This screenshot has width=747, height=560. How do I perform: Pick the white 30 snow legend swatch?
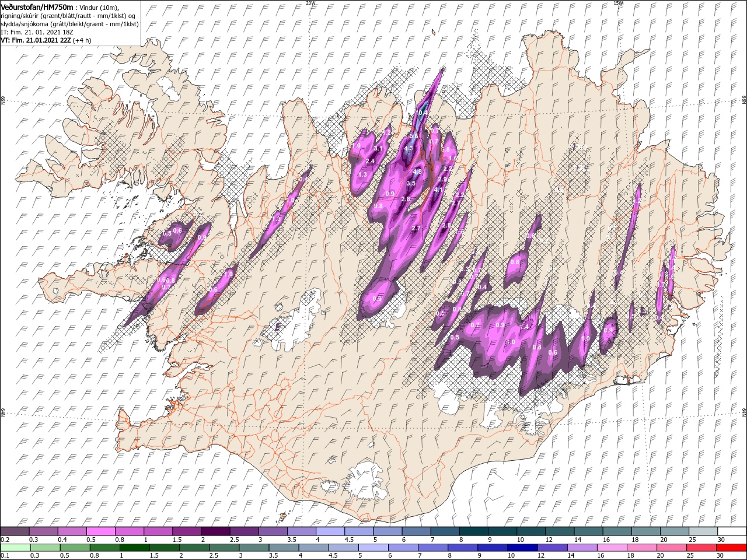(732, 531)
